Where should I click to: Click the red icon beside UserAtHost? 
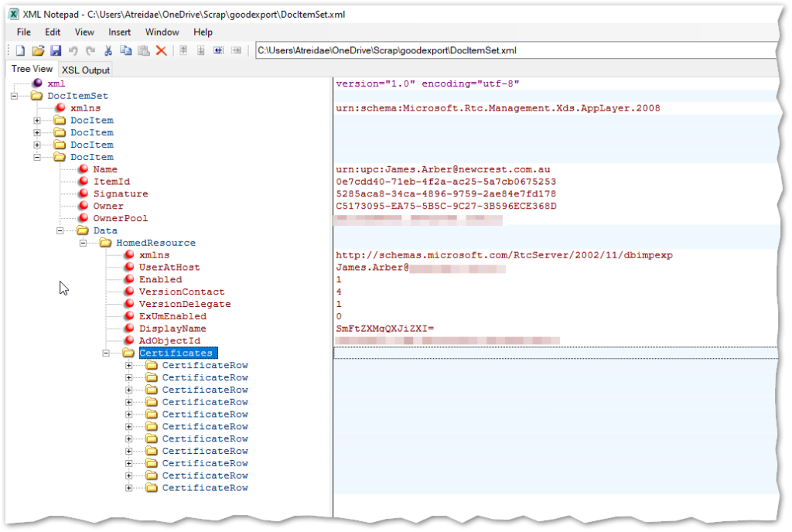[x=129, y=267]
